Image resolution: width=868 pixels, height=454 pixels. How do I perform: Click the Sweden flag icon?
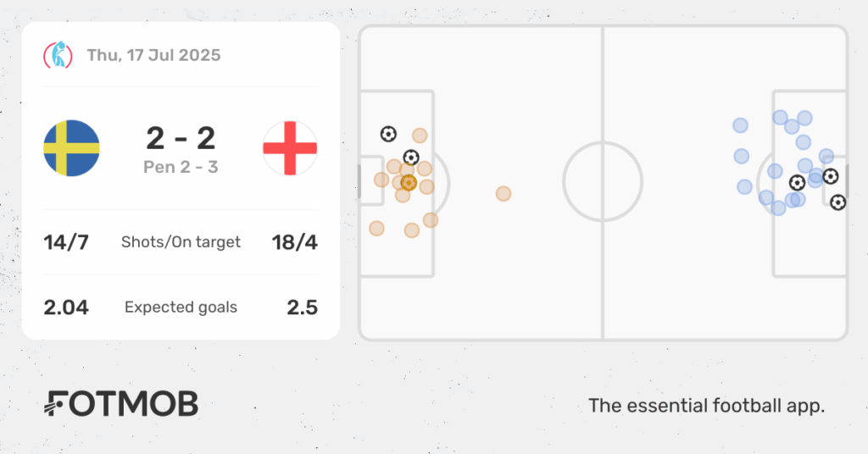[71, 148]
